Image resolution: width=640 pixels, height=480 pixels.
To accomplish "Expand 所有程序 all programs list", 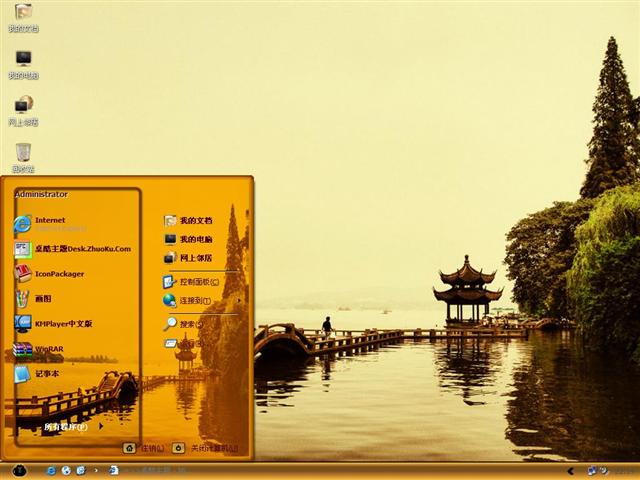I will pyautogui.click(x=73, y=427).
